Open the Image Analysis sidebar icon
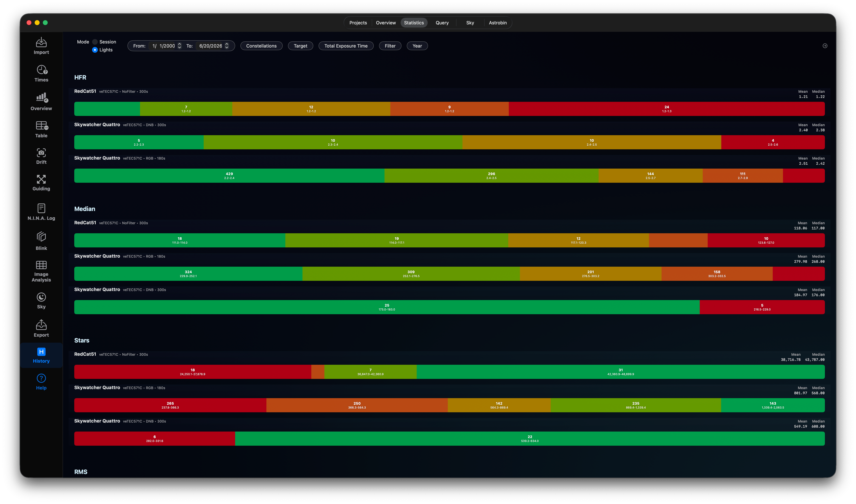The width and height of the screenshot is (856, 504). 41,271
